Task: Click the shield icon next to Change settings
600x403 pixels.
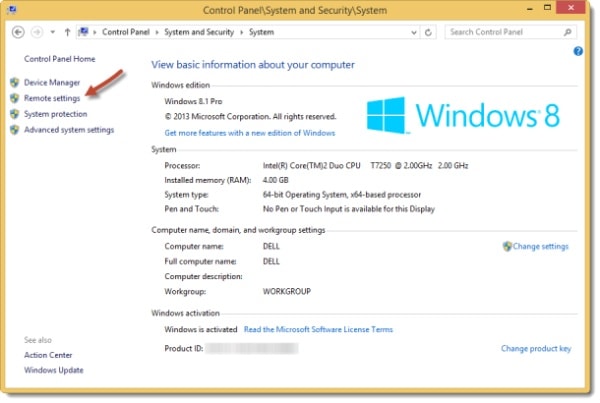Action: pyautogui.click(x=507, y=246)
